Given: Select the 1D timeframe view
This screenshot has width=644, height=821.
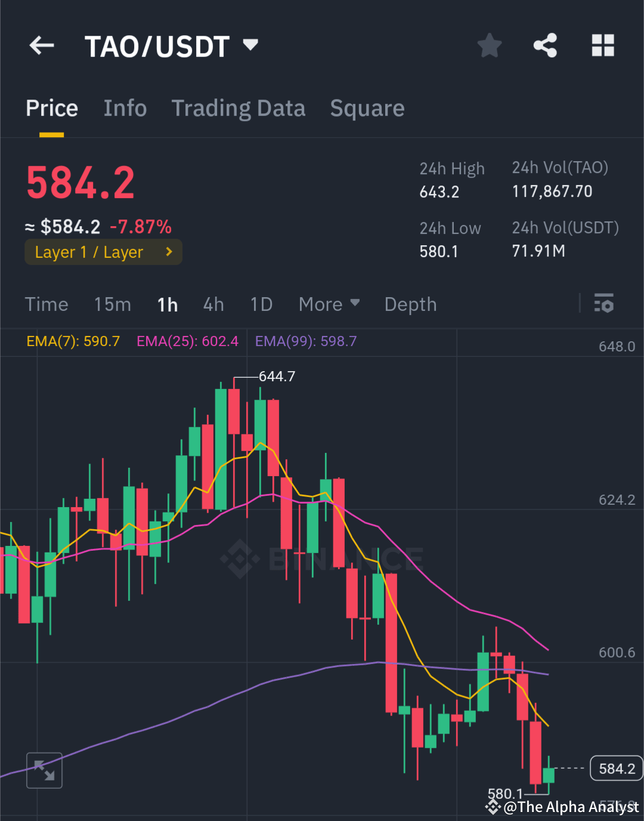Looking at the screenshot, I should [261, 304].
